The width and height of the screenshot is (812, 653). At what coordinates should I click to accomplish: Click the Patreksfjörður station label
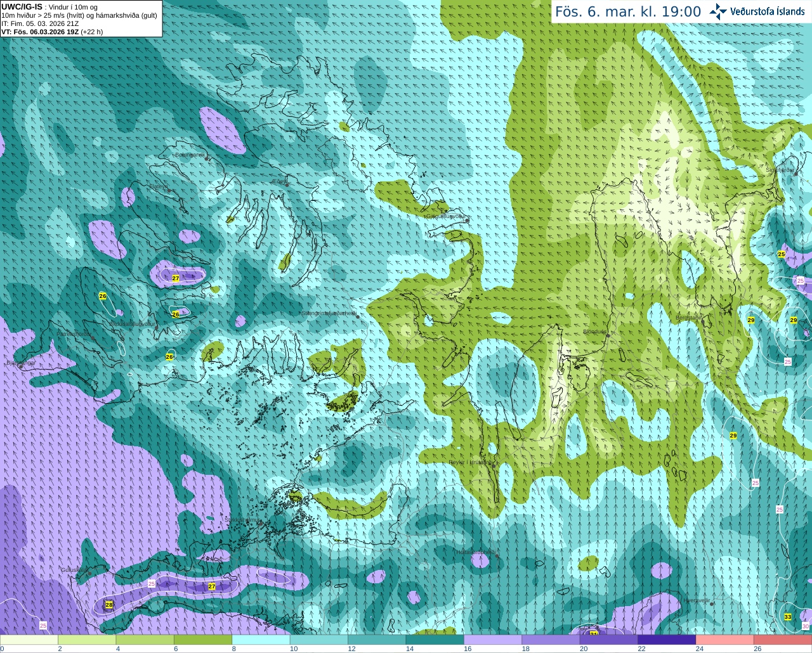coord(74,333)
